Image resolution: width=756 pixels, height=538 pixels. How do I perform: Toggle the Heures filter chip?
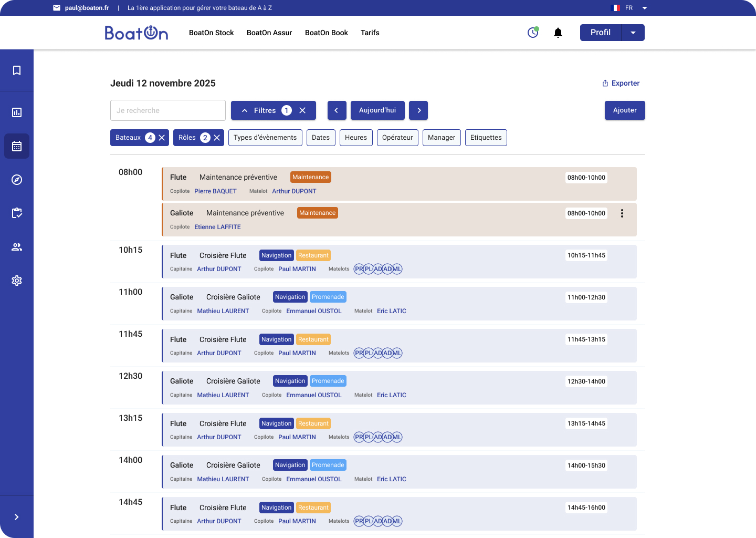pos(356,137)
